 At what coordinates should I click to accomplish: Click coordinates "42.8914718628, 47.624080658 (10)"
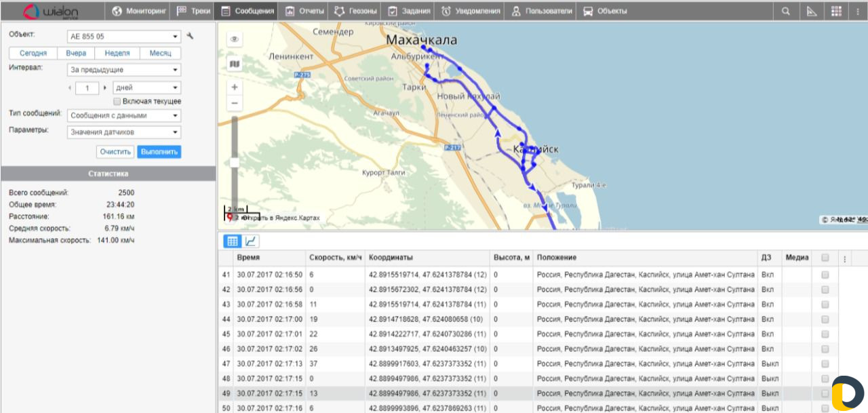point(427,319)
